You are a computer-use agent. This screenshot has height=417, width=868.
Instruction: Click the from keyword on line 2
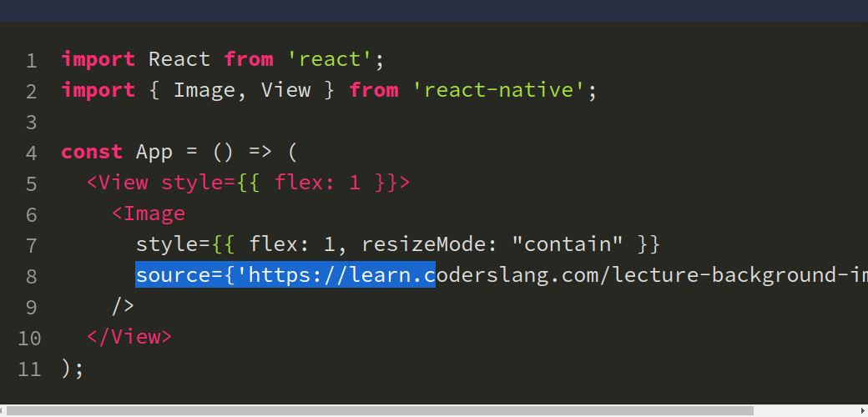coord(374,90)
